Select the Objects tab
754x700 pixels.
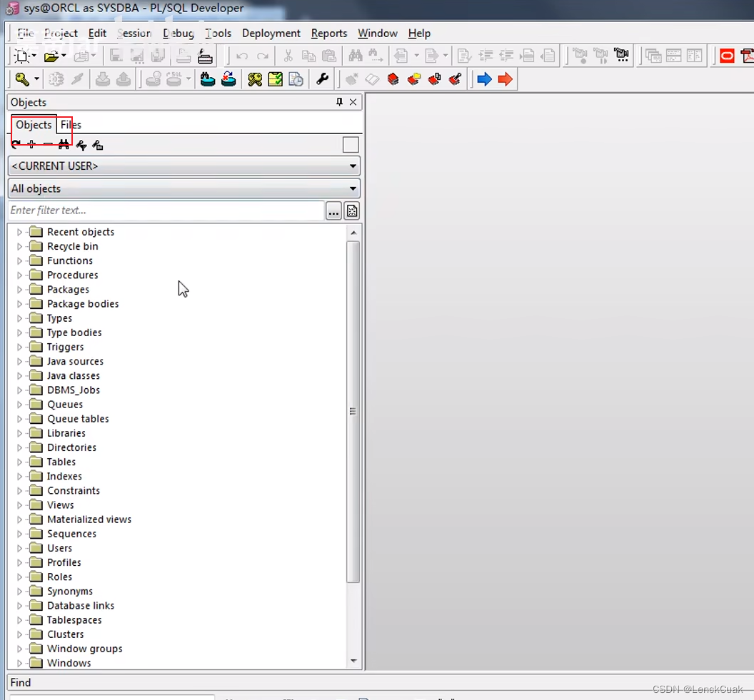[x=34, y=125]
